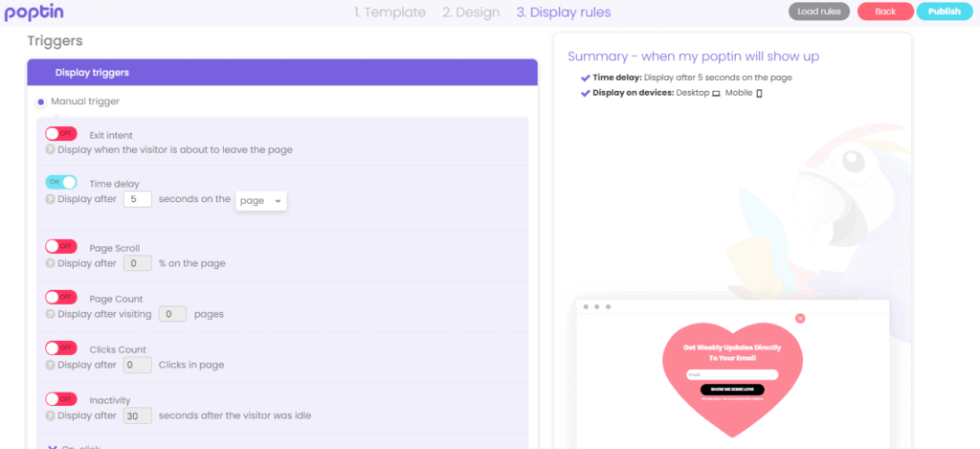
Task: Open help icon for Page Count
Action: 51,314
